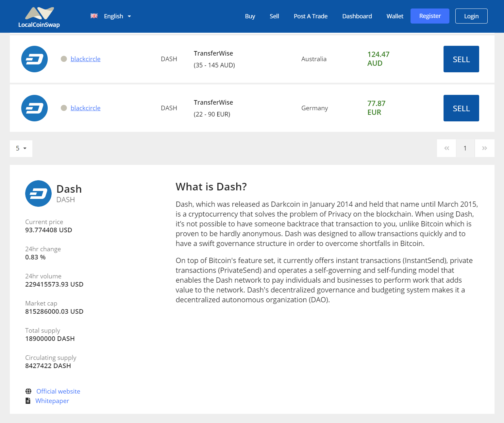504x423 pixels.
Task: Open the English language dropdown
Action: (x=113, y=16)
